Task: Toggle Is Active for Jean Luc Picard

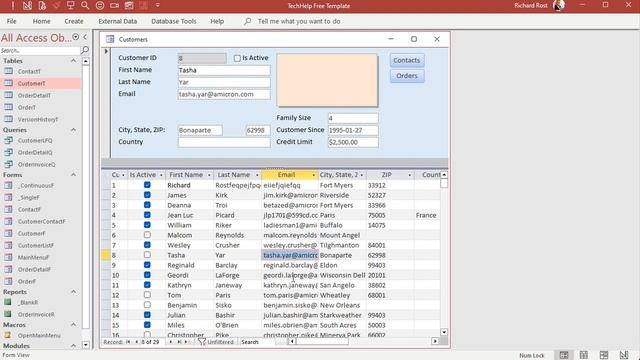Action: [x=147, y=215]
